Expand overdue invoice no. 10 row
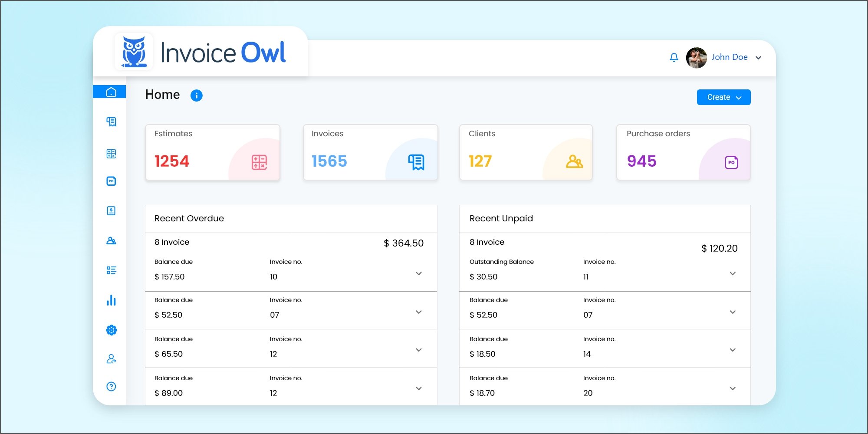The width and height of the screenshot is (868, 434). [x=418, y=273]
